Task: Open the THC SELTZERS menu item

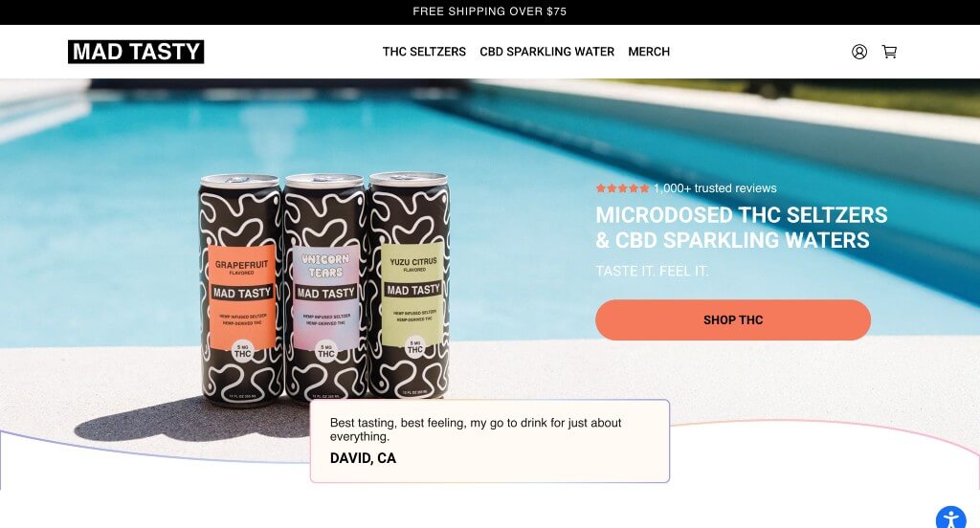Action: (424, 52)
